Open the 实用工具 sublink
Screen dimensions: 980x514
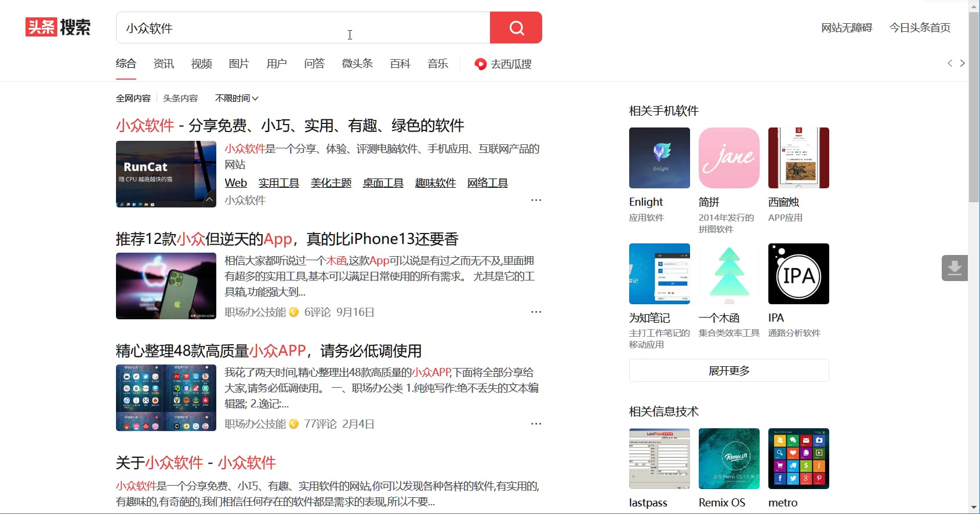coord(278,183)
